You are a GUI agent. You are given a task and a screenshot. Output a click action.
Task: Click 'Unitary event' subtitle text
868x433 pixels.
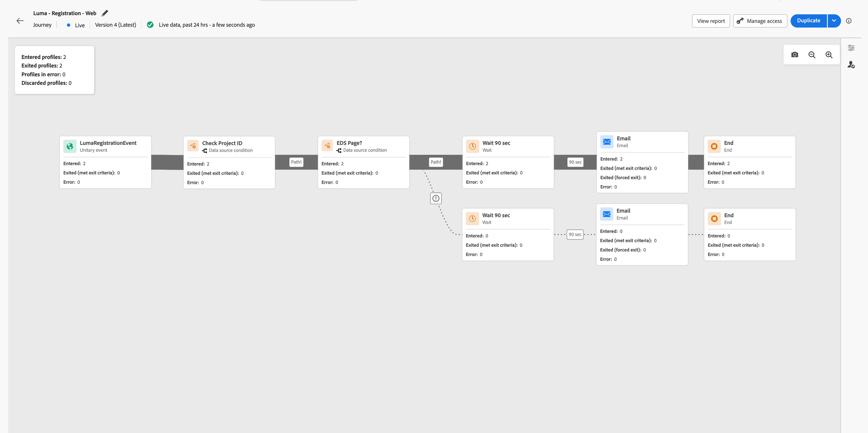click(x=93, y=150)
